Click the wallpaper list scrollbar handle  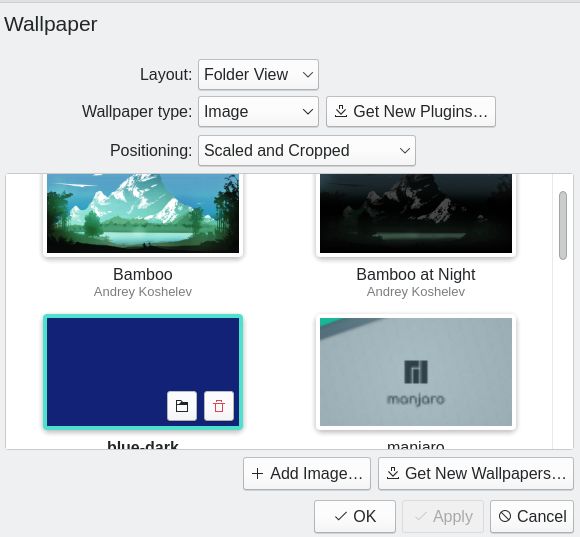(x=563, y=225)
